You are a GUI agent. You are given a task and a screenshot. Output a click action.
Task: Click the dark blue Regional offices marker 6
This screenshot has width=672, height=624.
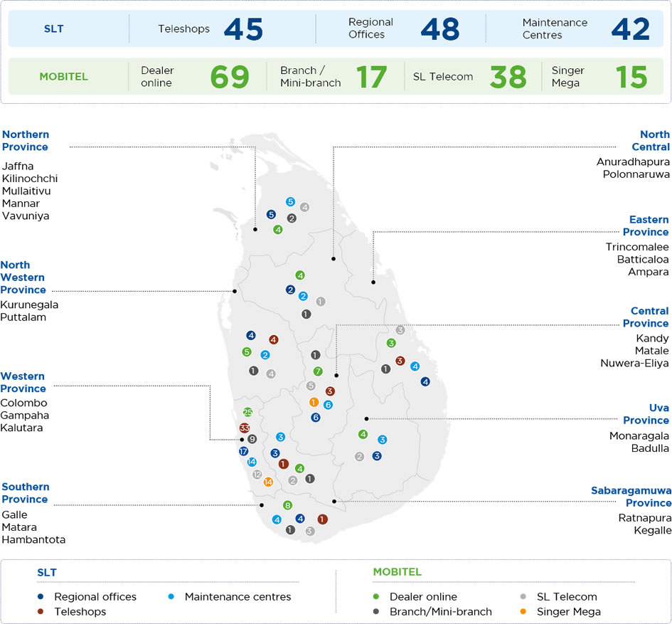click(316, 417)
